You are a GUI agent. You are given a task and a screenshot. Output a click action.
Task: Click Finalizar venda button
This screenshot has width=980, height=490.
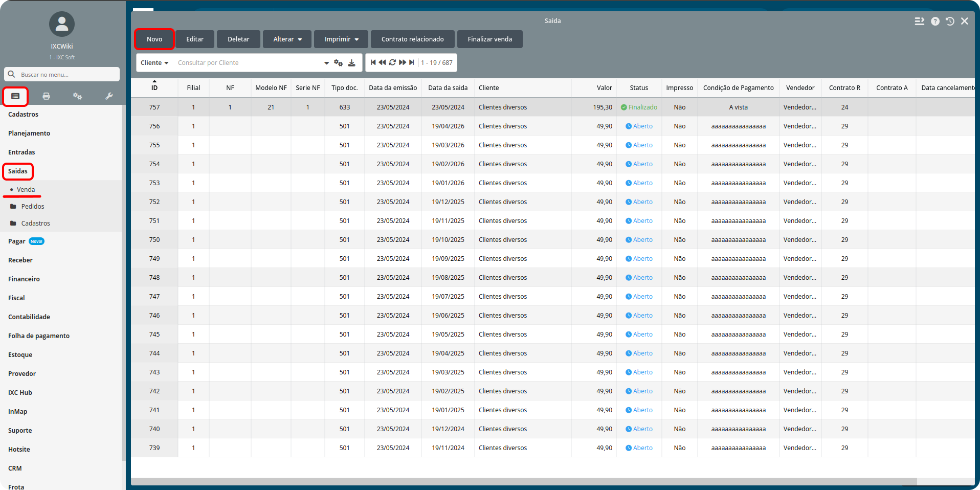(x=490, y=39)
